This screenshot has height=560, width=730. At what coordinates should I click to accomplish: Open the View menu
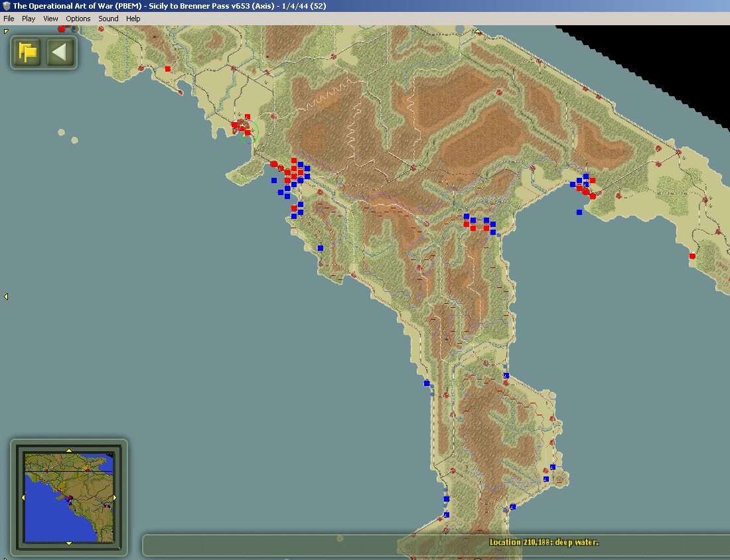tap(50, 19)
